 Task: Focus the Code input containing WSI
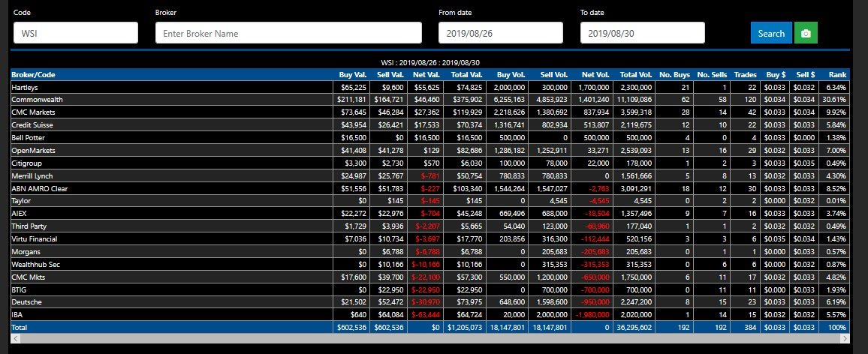76,33
